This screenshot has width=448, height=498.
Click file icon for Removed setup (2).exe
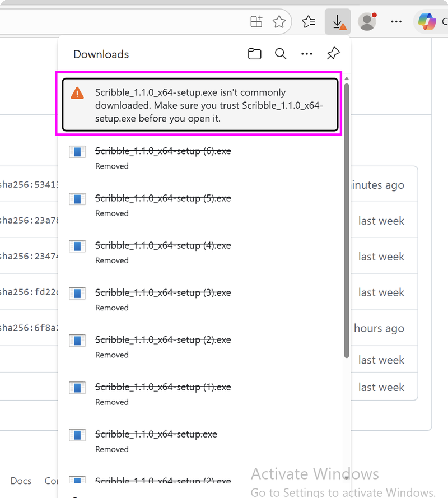click(77, 341)
